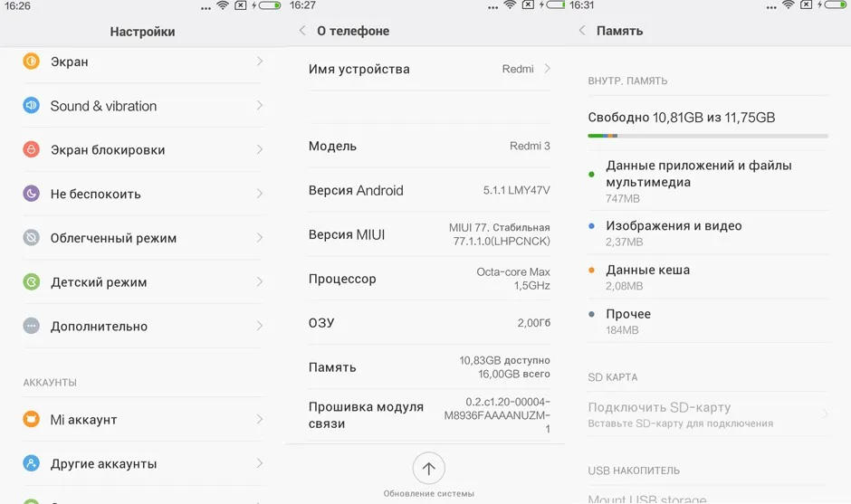
Task: Tap Версия MIUI row
Action: pyautogui.click(x=429, y=234)
